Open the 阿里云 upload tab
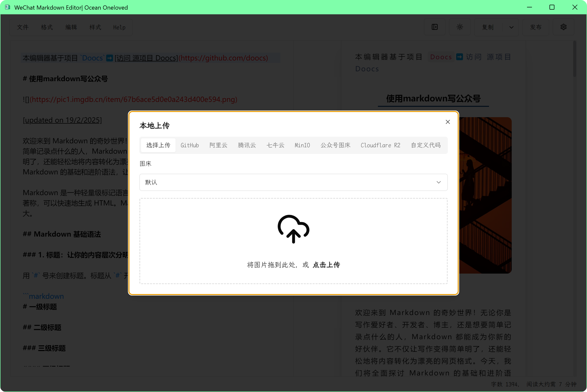This screenshot has width=587, height=392. click(x=218, y=145)
